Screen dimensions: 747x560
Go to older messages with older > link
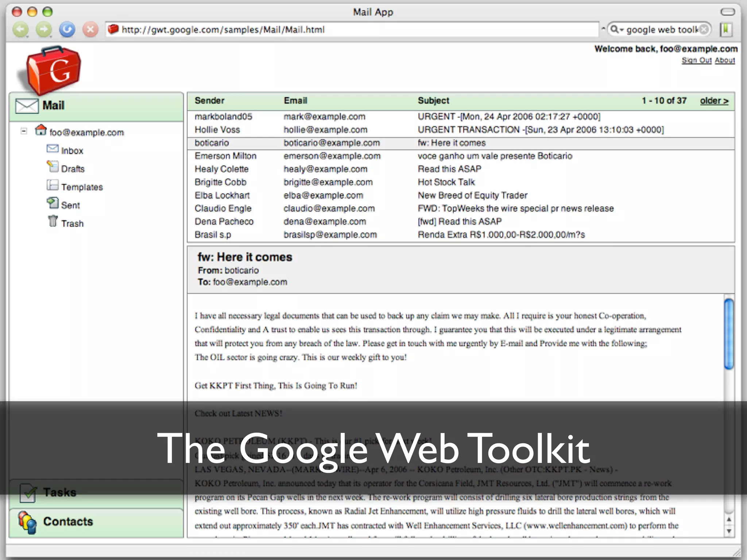click(x=714, y=101)
